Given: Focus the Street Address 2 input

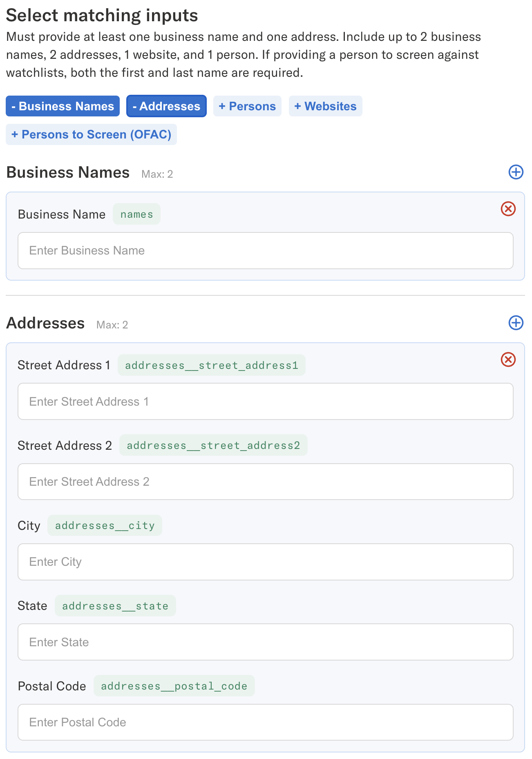Looking at the screenshot, I should tap(265, 481).
